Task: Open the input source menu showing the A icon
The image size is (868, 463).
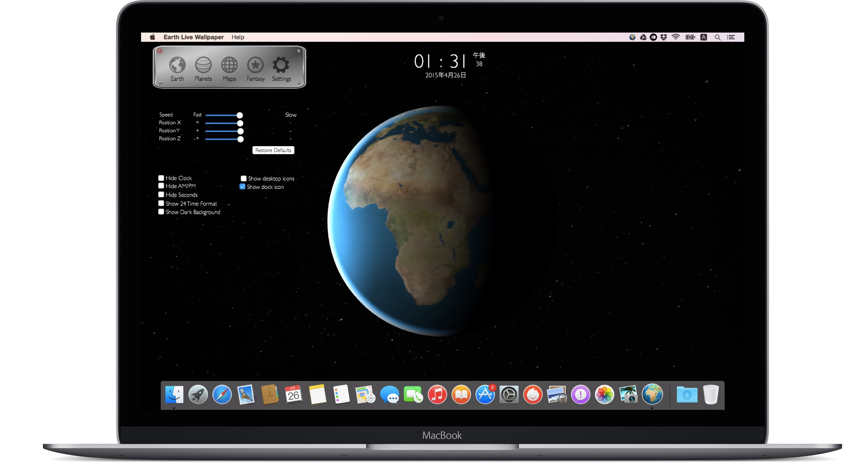Action: [704, 37]
